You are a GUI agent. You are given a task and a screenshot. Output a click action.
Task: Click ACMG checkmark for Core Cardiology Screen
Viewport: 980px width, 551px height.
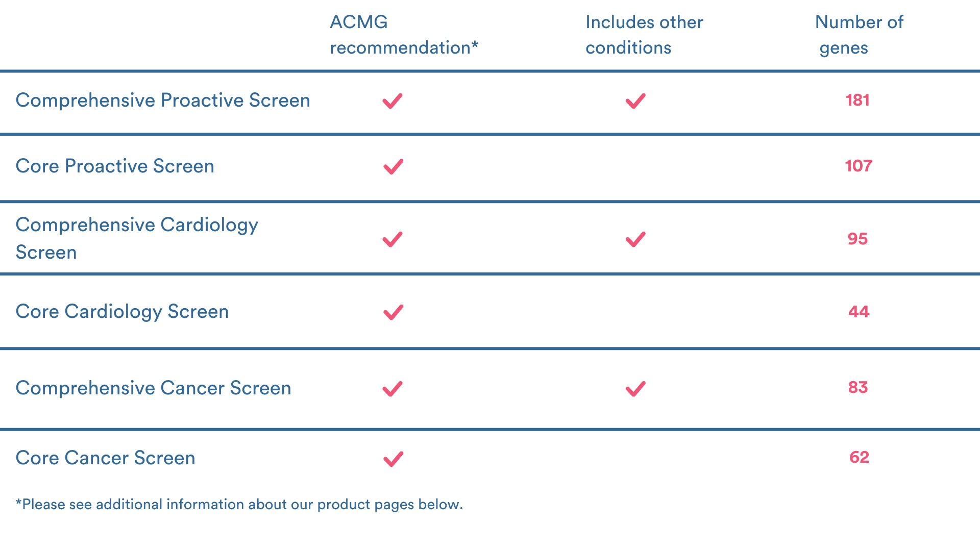pyautogui.click(x=393, y=312)
